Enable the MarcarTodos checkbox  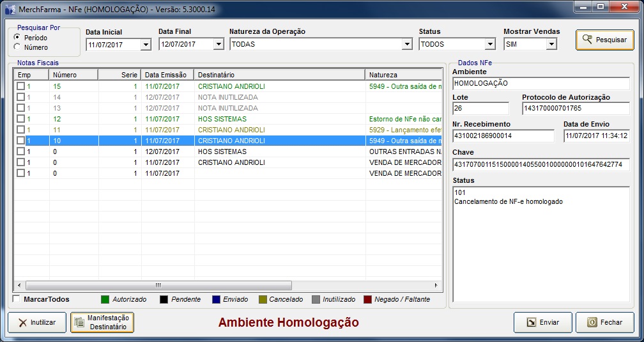17,299
